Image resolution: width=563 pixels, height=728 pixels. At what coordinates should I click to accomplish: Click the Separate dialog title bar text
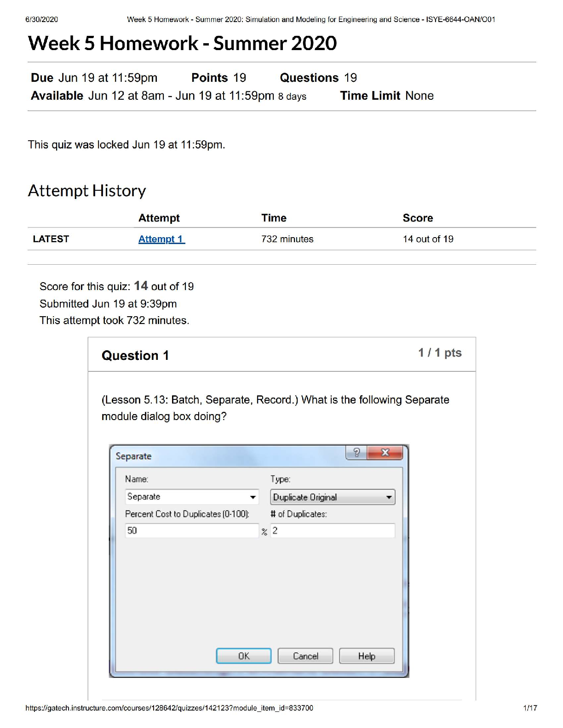133,456
